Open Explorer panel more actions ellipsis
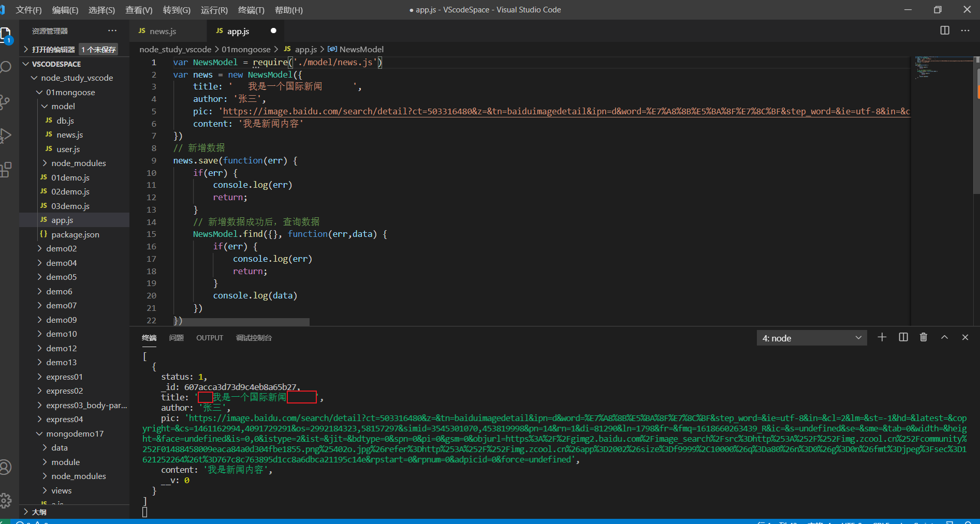 (112, 31)
